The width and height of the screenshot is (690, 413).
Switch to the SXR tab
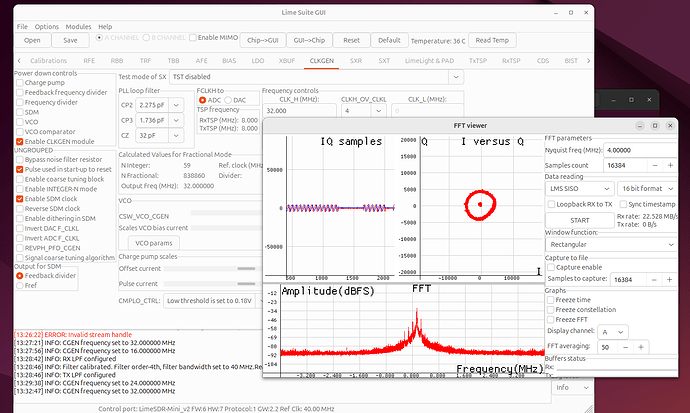click(355, 61)
